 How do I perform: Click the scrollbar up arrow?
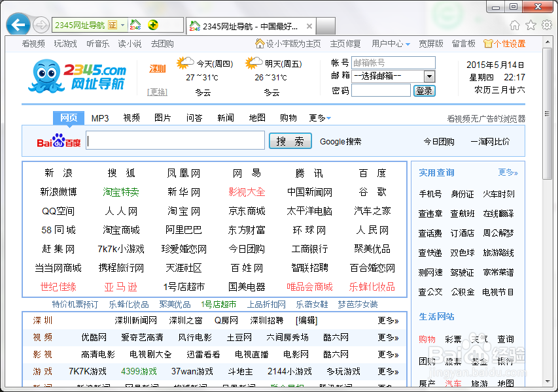[x=548, y=42]
